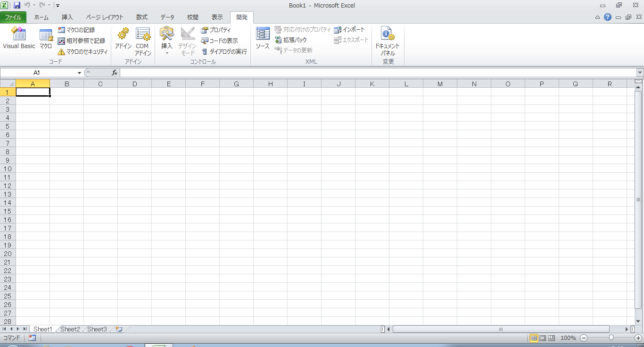The height and width of the screenshot is (347, 644).
Task: Click the マクロ (Macros) icon
Action: pyautogui.click(x=46, y=38)
